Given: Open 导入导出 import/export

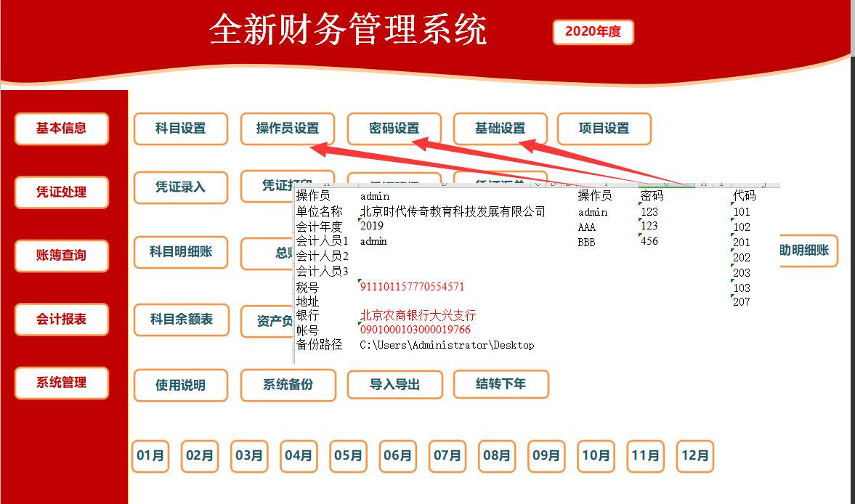Looking at the screenshot, I should (394, 385).
